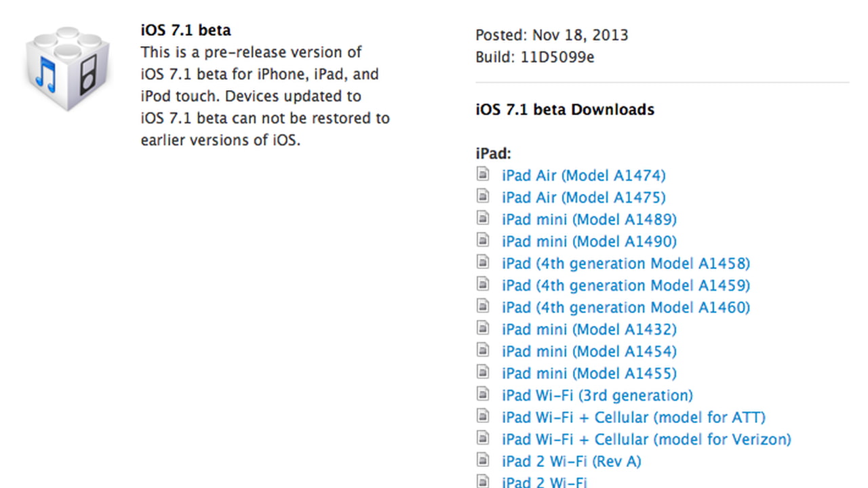
Task: Click file icon beside iPad Air A1475
Action: (x=483, y=197)
